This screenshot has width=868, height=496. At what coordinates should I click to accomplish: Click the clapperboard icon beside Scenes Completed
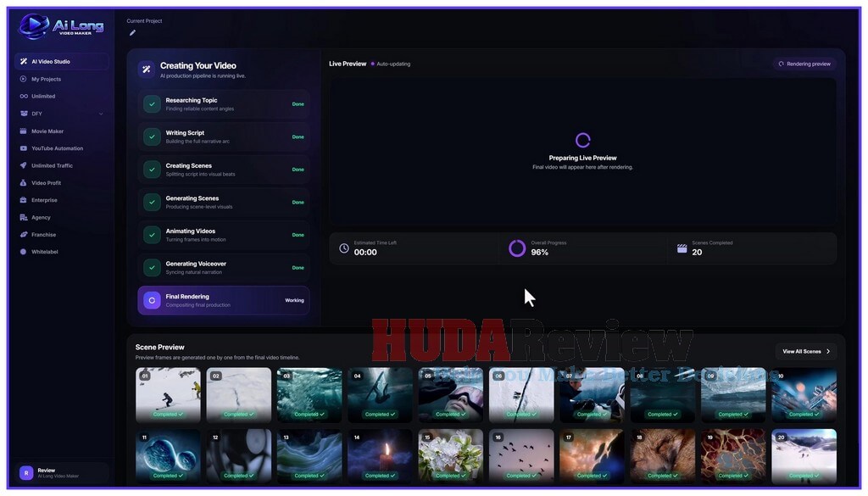pyautogui.click(x=682, y=248)
